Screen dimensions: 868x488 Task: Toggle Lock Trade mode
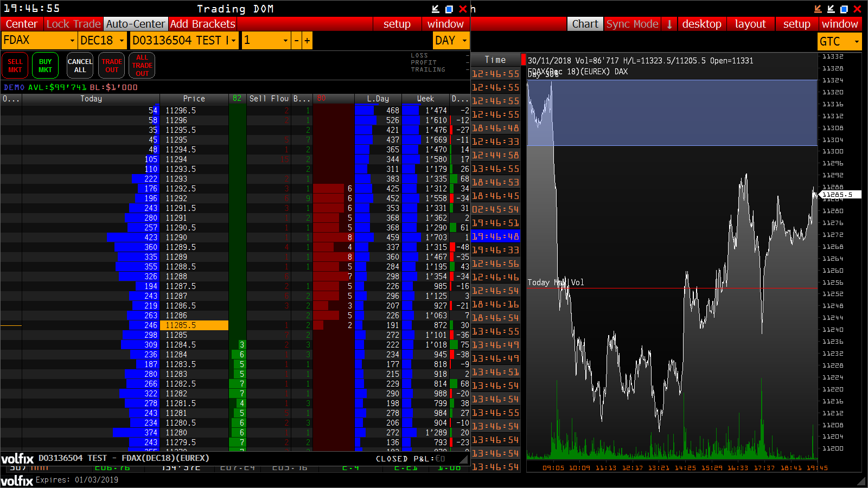pyautogui.click(x=73, y=24)
